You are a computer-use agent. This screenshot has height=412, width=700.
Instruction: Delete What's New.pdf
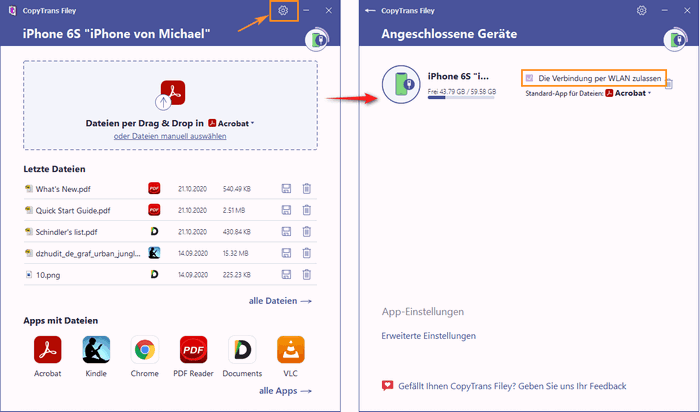pos(307,189)
